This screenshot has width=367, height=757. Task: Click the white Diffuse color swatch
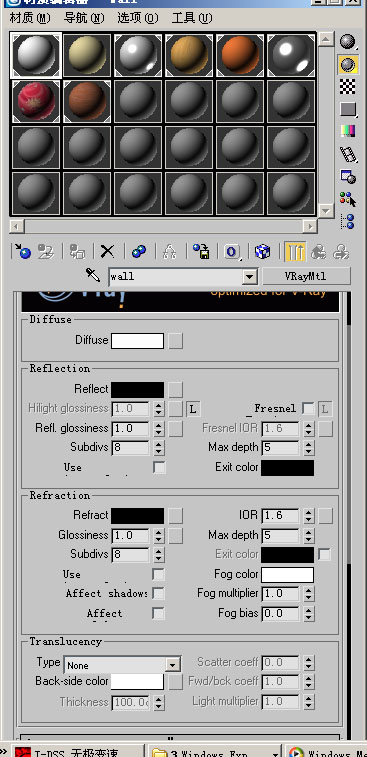pyautogui.click(x=138, y=341)
